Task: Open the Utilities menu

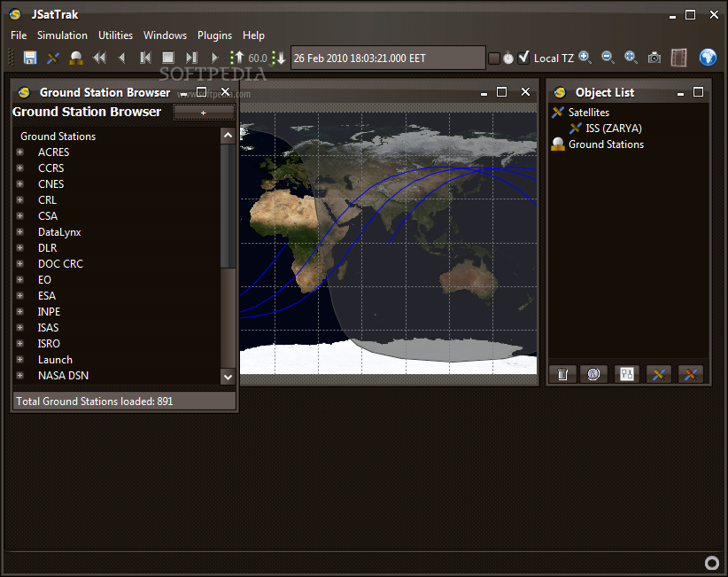Action: click(116, 35)
